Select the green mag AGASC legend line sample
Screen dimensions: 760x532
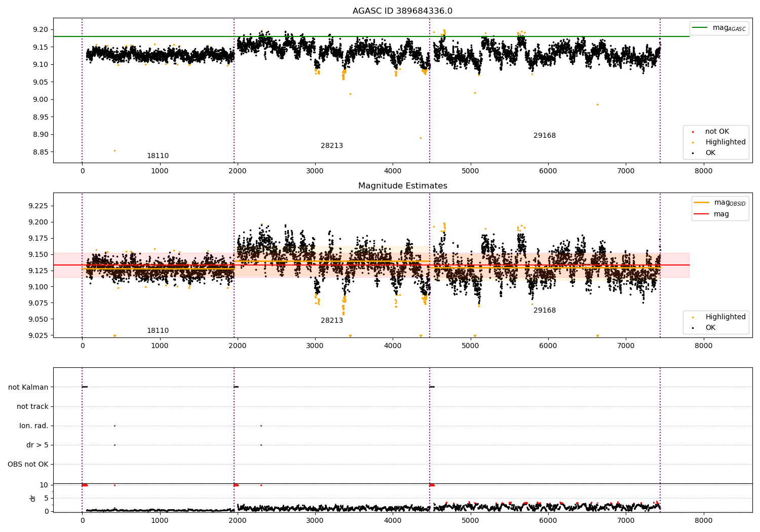point(700,28)
